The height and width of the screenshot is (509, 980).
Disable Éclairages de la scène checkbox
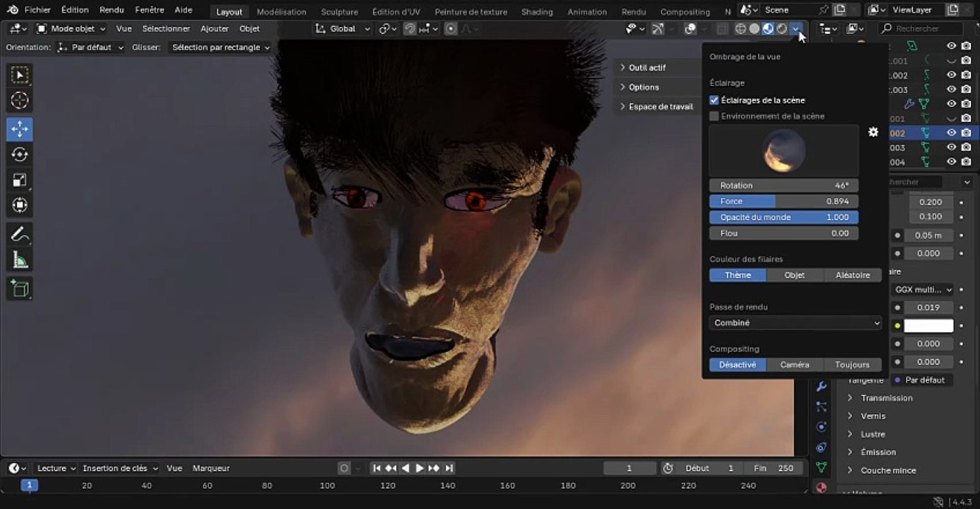(x=714, y=100)
